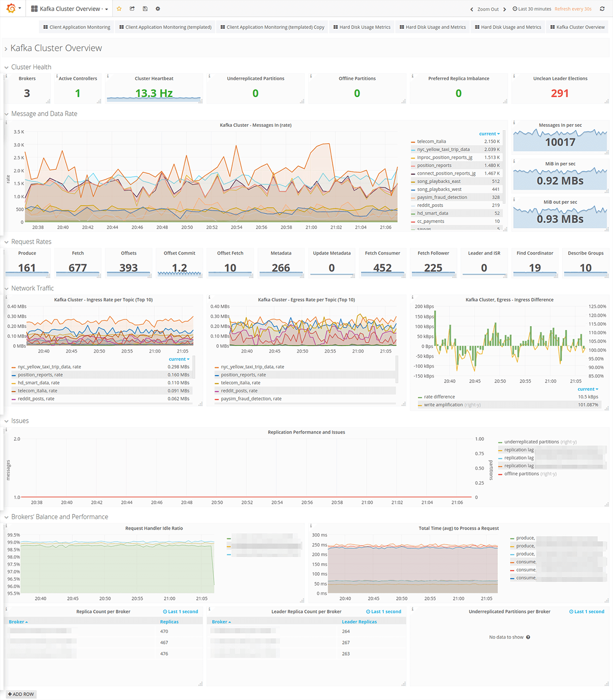Show info for Brokers panel

pos(6,75)
